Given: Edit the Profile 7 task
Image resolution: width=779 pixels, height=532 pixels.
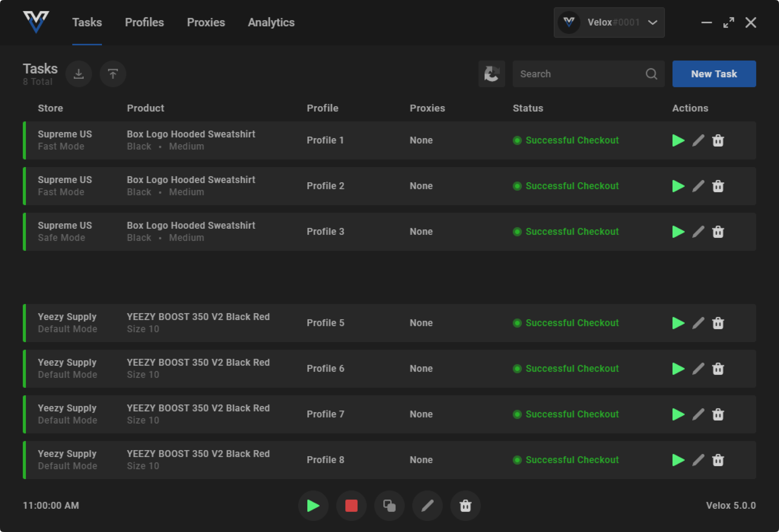Looking at the screenshot, I should pyautogui.click(x=698, y=414).
